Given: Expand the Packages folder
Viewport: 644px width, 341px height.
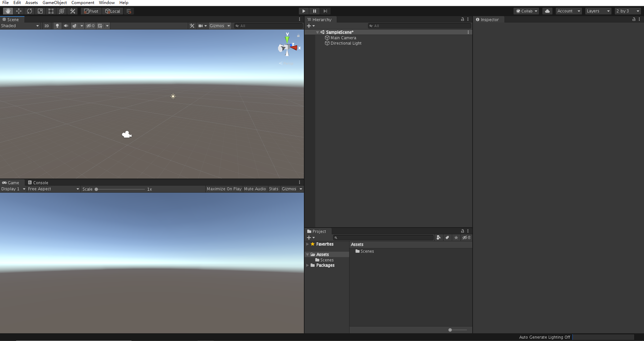Looking at the screenshot, I should (307, 265).
